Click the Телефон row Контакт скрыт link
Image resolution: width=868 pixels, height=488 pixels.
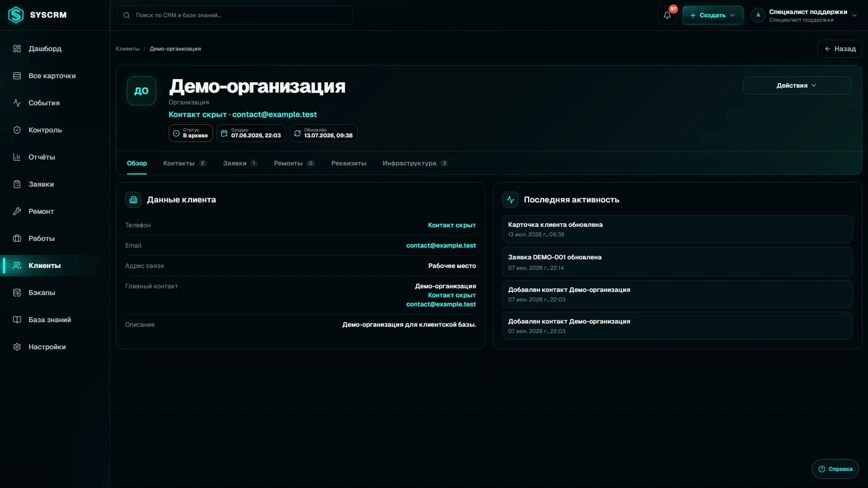tap(452, 225)
